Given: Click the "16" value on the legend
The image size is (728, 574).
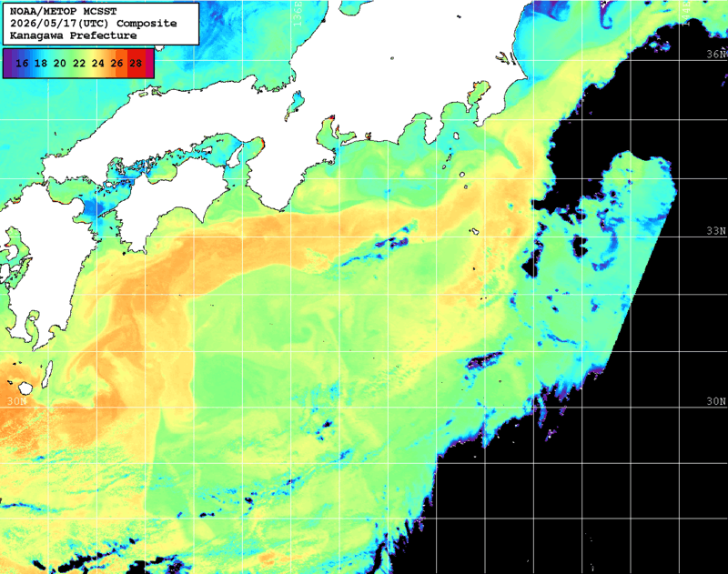Looking at the screenshot, I should (22, 63).
